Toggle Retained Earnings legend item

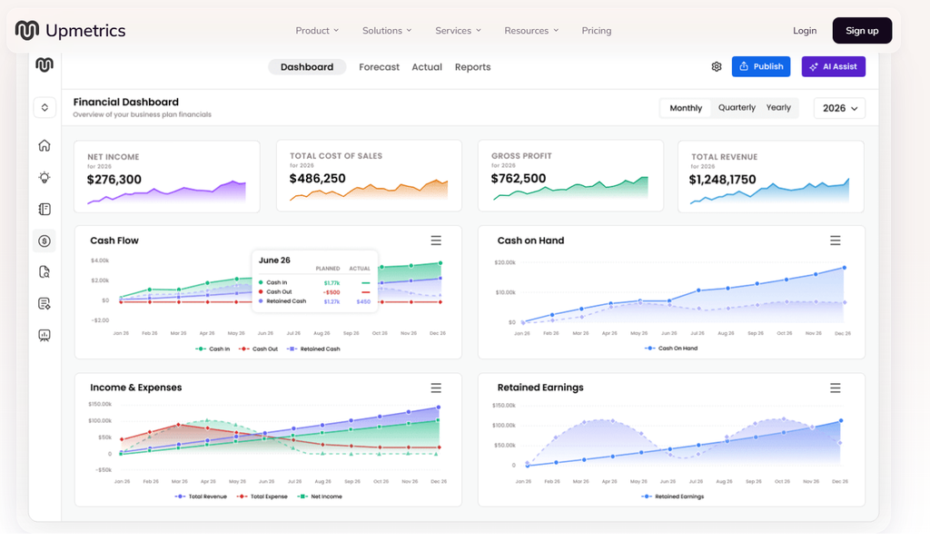click(672, 496)
